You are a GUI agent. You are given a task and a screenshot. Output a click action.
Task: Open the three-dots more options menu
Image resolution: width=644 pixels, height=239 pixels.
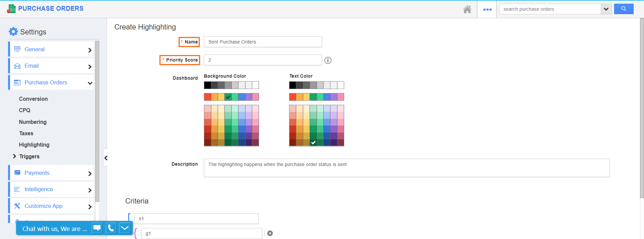pyautogui.click(x=487, y=9)
